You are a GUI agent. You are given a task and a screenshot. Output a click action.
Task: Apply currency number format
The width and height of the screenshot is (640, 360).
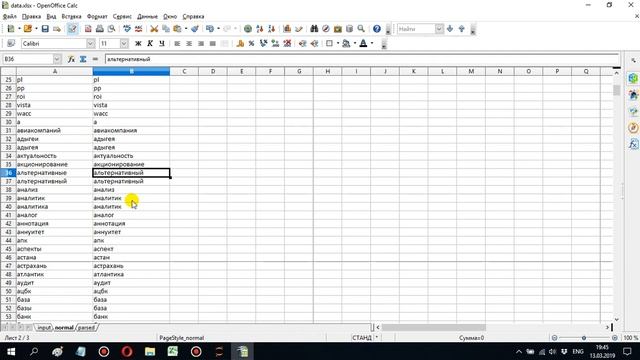click(x=240, y=44)
